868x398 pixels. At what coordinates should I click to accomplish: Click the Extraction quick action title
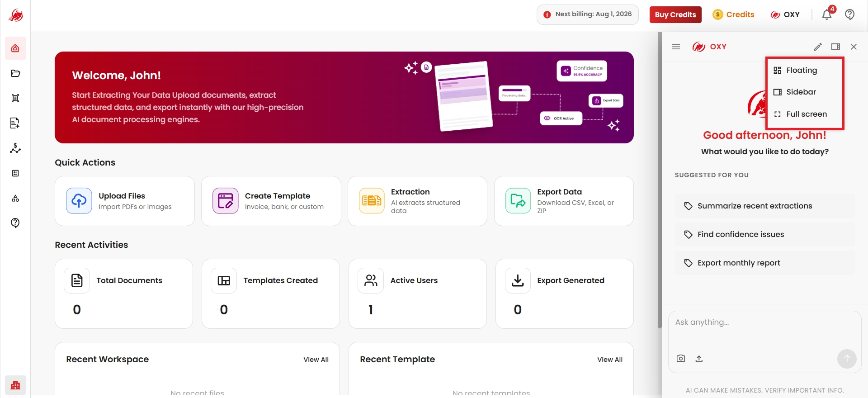pyautogui.click(x=410, y=192)
